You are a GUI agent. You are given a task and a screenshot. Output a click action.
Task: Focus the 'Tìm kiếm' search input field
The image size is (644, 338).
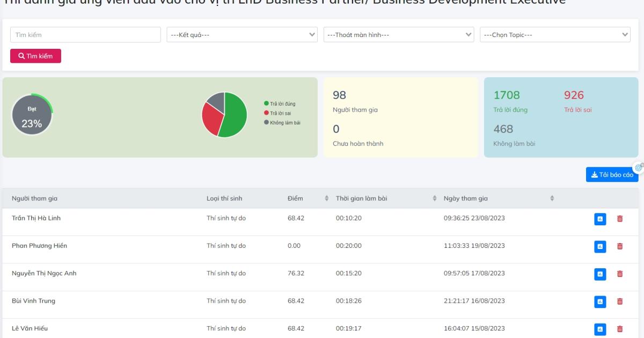coord(85,35)
